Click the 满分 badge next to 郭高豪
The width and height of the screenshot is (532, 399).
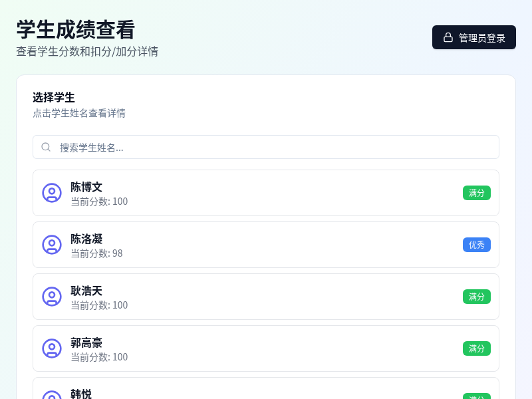477,348
